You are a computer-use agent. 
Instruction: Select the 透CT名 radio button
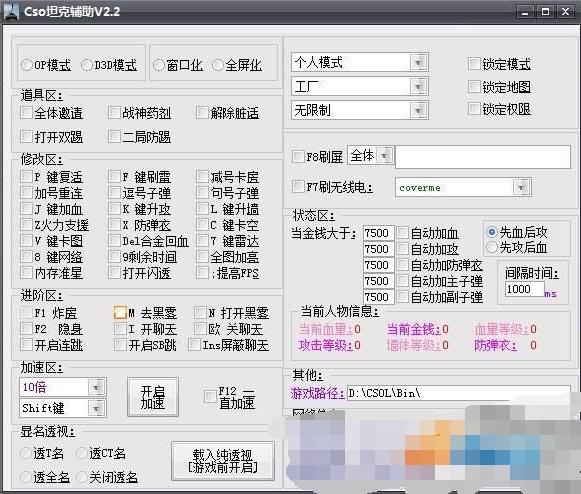click(x=81, y=453)
